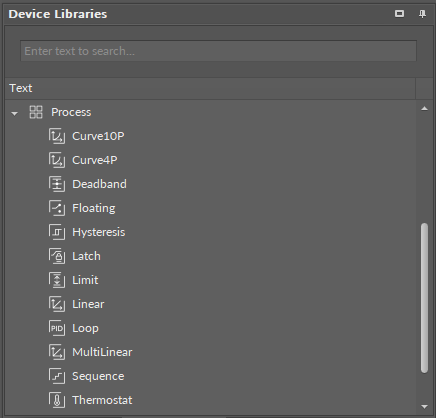Click the search text field
Screen dimensions: 436x418
(218, 51)
